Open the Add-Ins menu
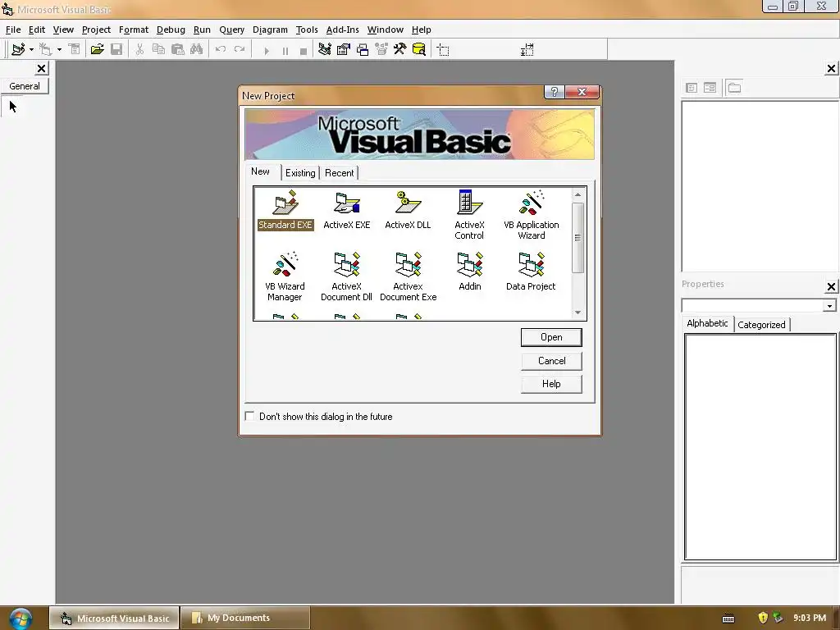The width and height of the screenshot is (840, 630). coord(342,30)
